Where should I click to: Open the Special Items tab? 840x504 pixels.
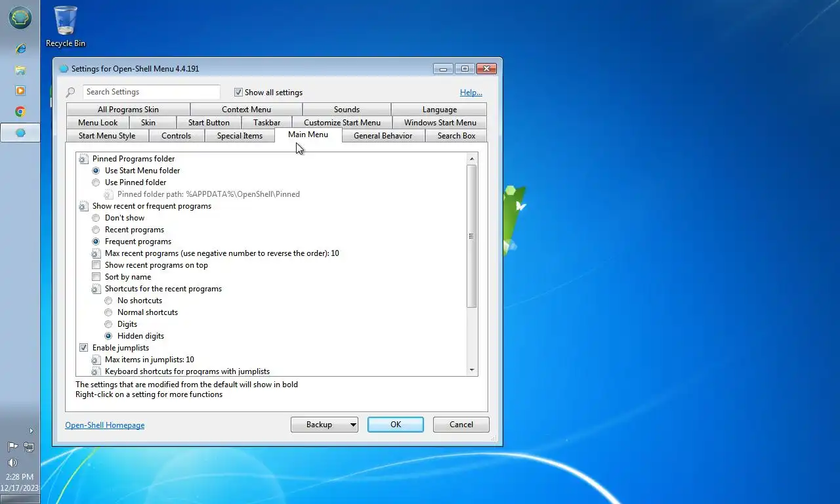click(x=240, y=136)
